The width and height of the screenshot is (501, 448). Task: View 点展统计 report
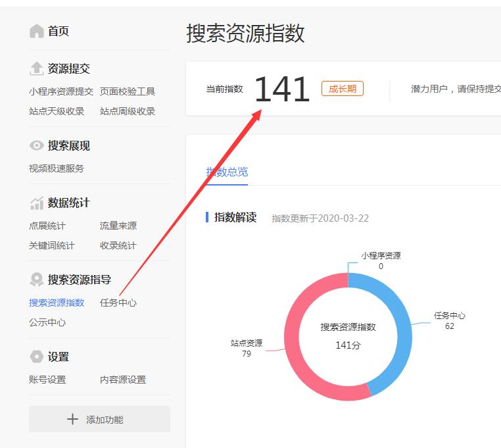point(47,226)
